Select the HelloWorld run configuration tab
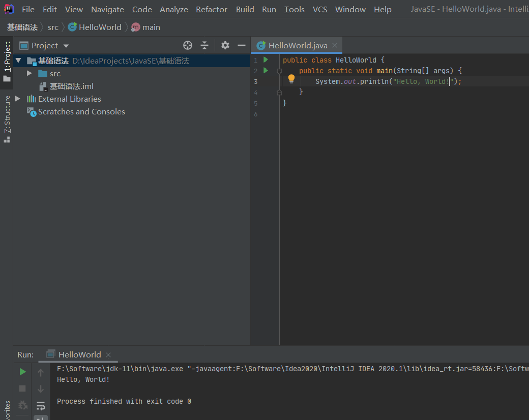The image size is (529, 420). pos(78,354)
